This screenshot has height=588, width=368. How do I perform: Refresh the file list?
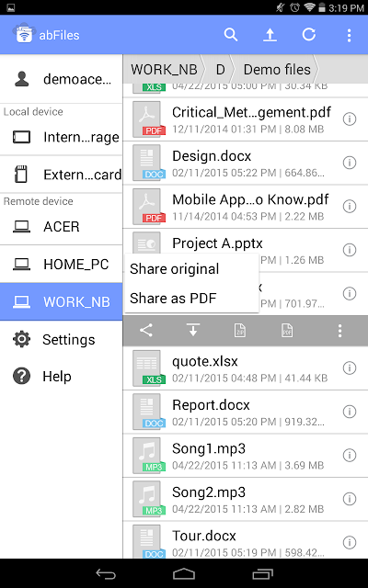click(309, 35)
